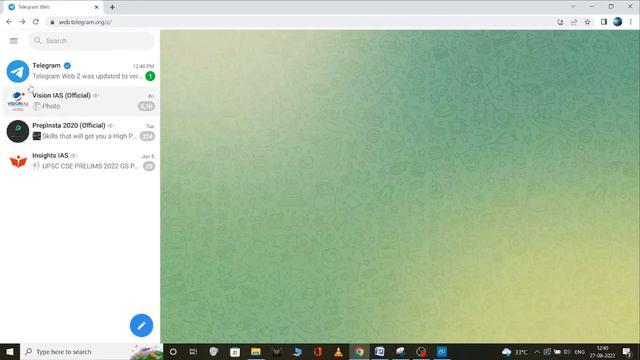Go forward in the browser
The height and width of the screenshot is (360, 640).
tap(22, 22)
